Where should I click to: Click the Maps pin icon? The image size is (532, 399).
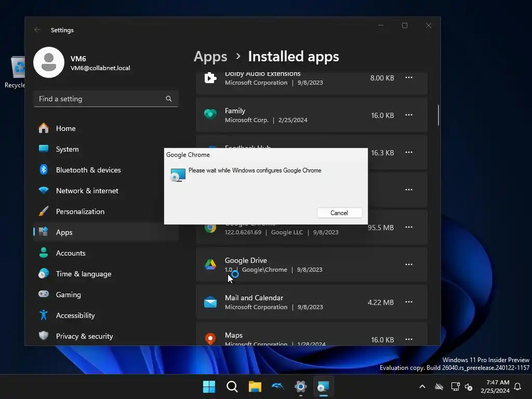tap(210, 339)
